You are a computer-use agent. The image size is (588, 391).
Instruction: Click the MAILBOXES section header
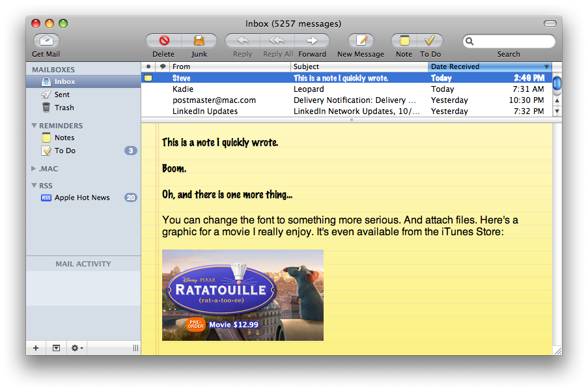click(x=53, y=70)
